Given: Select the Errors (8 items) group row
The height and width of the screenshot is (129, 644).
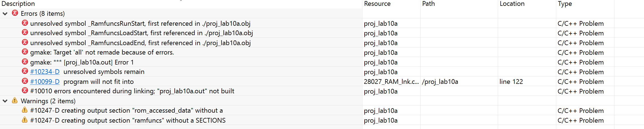Looking at the screenshot, I should (43, 14).
